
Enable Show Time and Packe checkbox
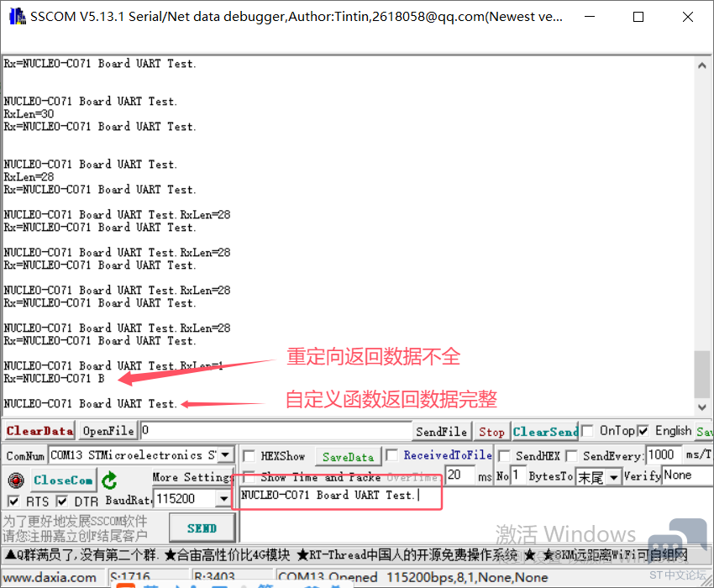click(x=249, y=477)
